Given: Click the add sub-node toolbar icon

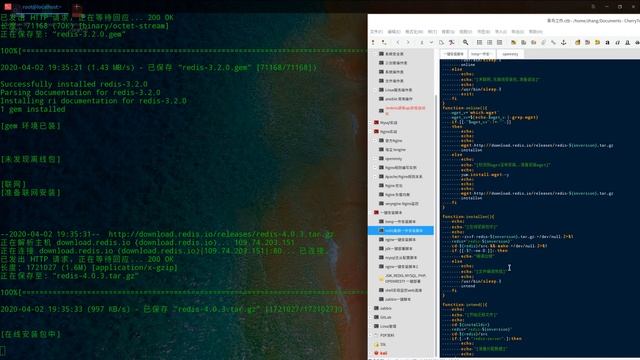Looking at the screenshot, I should click(x=384, y=42).
